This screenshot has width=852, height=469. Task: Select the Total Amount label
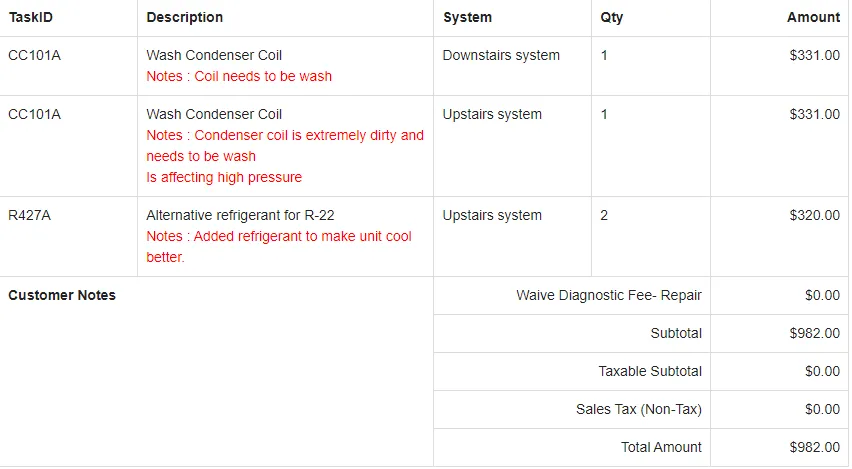click(661, 447)
